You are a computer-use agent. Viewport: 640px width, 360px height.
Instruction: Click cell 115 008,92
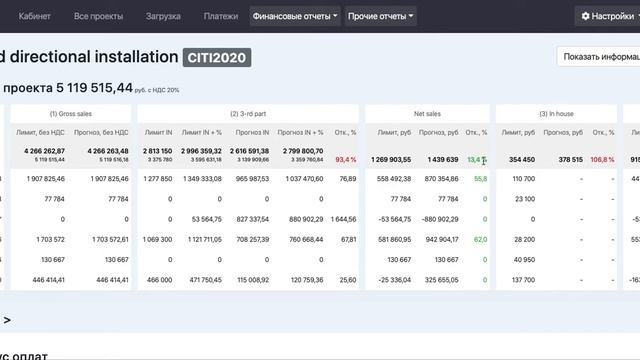pyautogui.click(x=253, y=280)
